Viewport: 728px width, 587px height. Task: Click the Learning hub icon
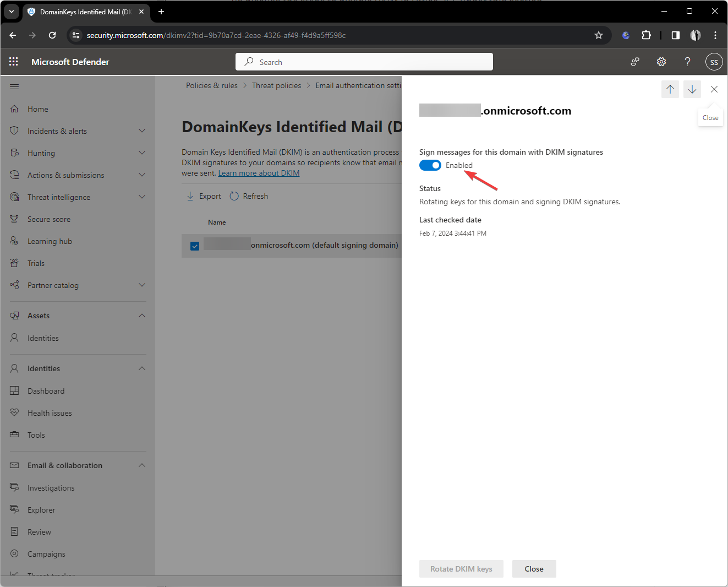[x=15, y=241]
